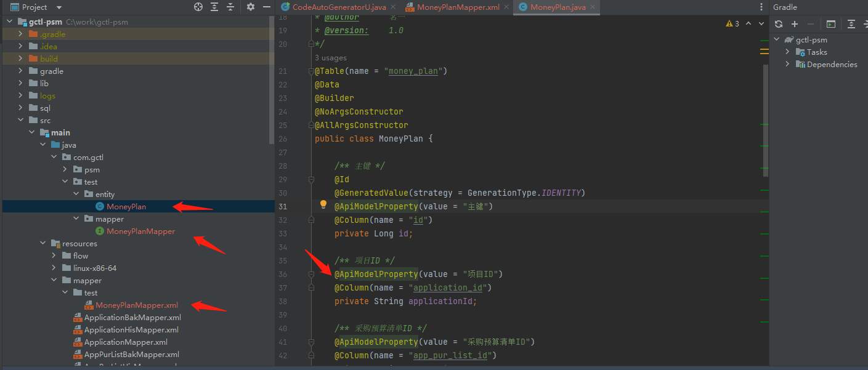Click the warning count indicator showing 3
The image size is (868, 370).
point(732,23)
